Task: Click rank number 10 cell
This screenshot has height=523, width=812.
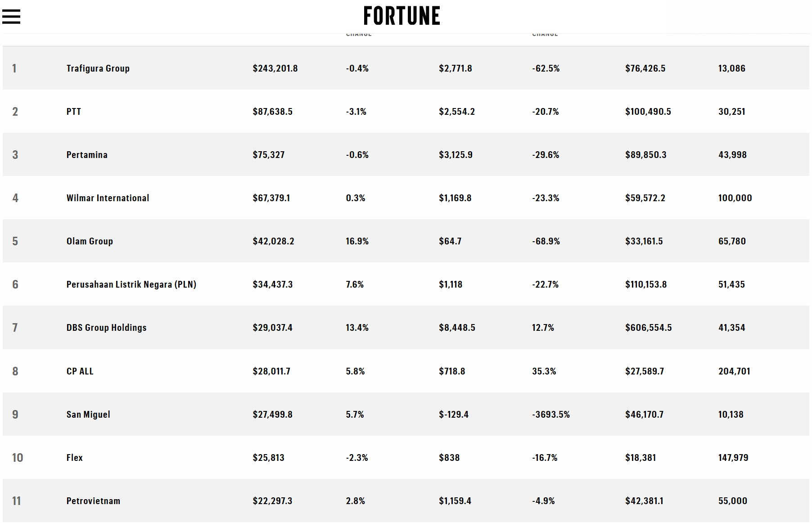Action: pos(18,458)
